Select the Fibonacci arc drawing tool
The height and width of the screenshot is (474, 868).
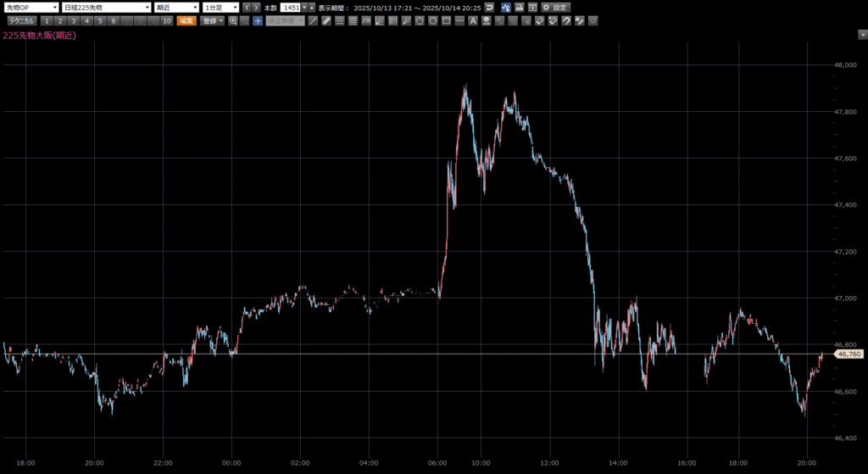point(367,20)
